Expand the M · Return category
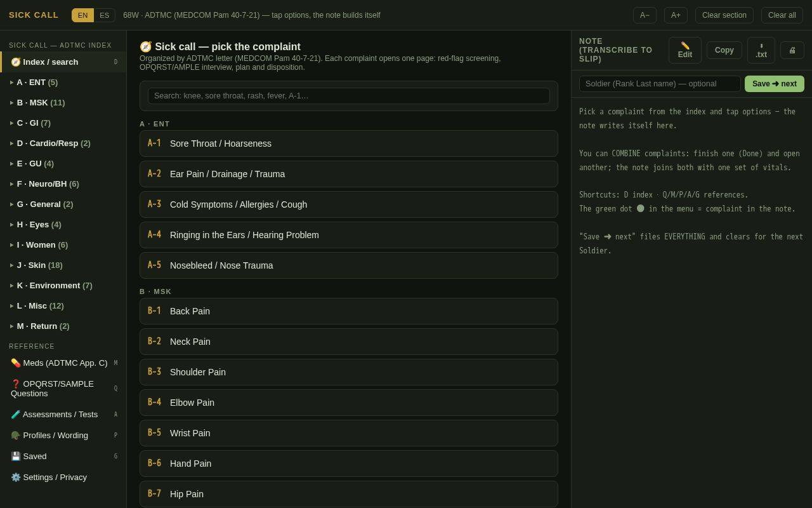 63,326
